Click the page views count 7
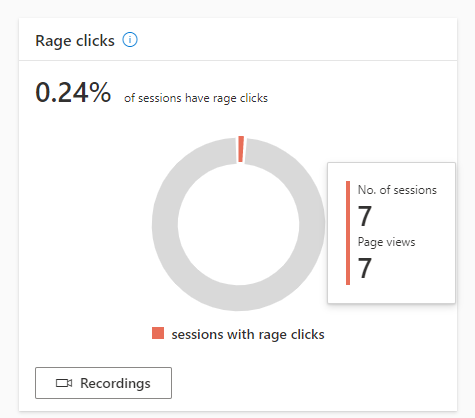 tap(365, 268)
